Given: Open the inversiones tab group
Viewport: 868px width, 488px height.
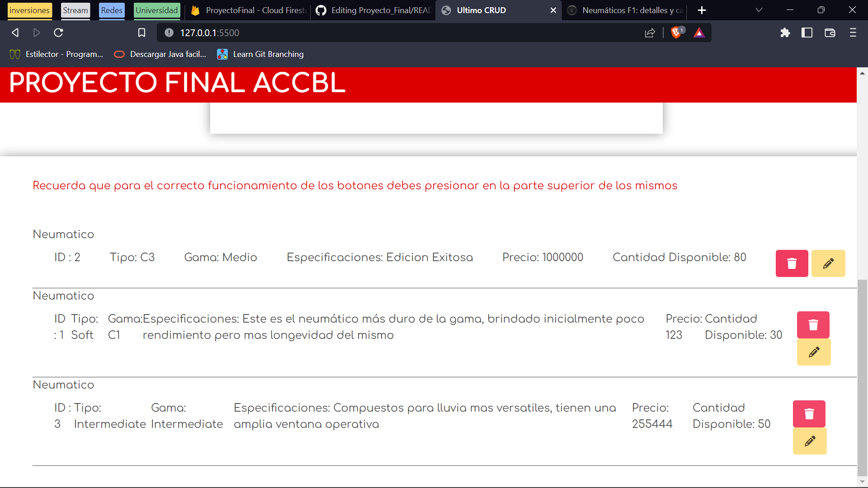Looking at the screenshot, I should 30,10.
